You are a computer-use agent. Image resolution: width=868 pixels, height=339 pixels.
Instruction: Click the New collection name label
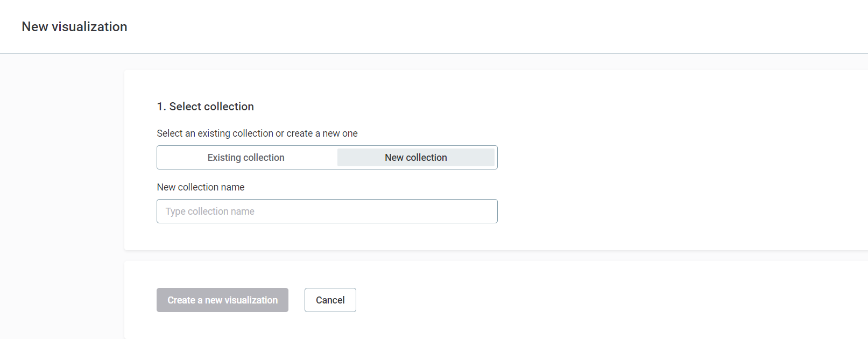coord(200,187)
